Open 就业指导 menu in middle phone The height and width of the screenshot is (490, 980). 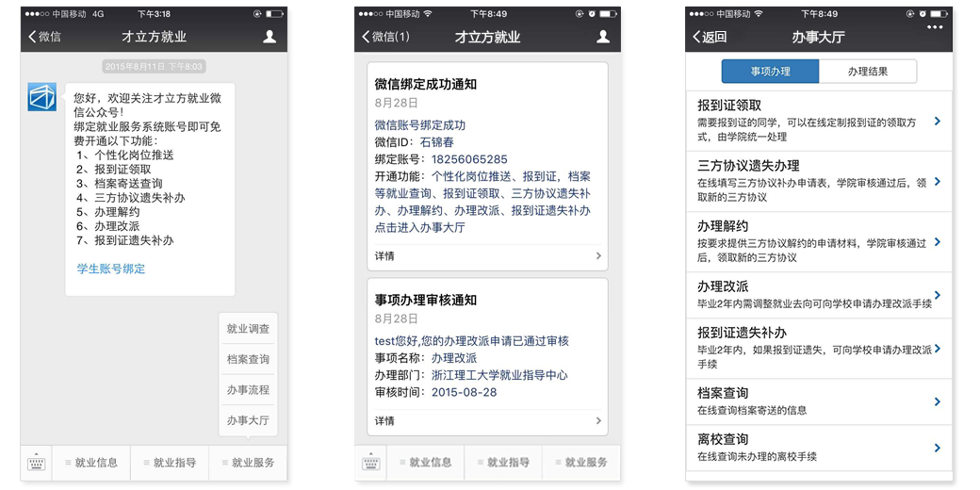point(503,463)
